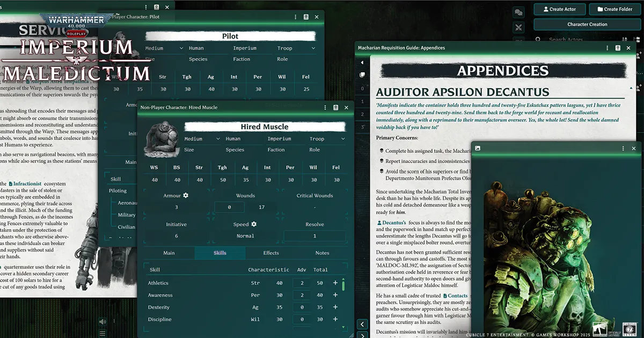Select the Skills tab on Hired Muscle
This screenshot has width=644, height=338.
point(220,253)
